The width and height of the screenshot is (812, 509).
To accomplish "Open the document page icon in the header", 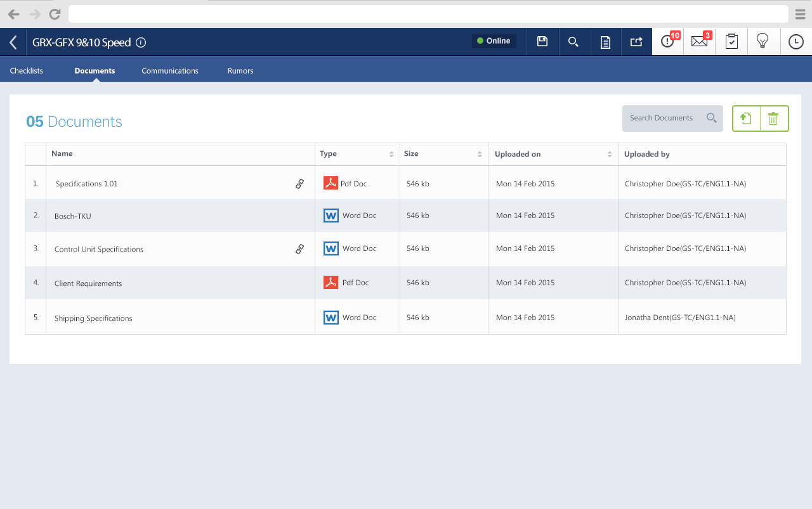I will click(x=606, y=42).
